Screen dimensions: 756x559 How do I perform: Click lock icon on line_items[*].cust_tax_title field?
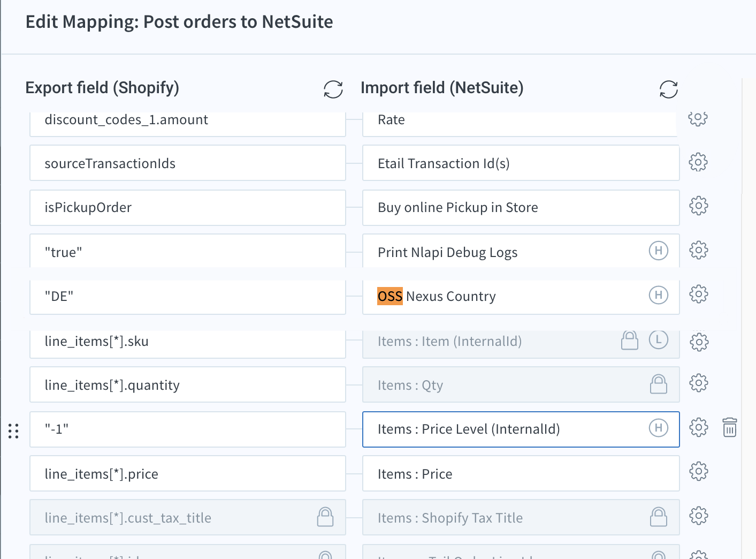coord(325,517)
